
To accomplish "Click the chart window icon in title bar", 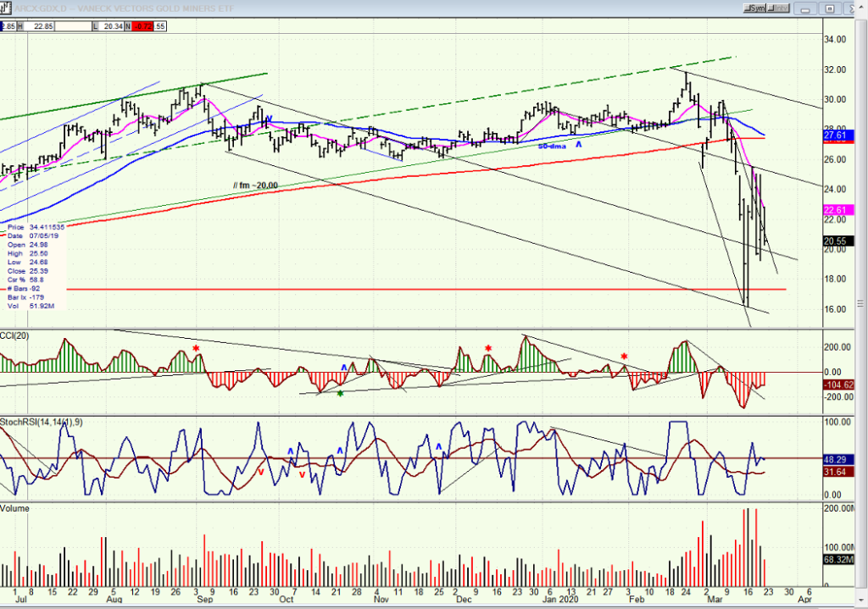I will (6, 8).
